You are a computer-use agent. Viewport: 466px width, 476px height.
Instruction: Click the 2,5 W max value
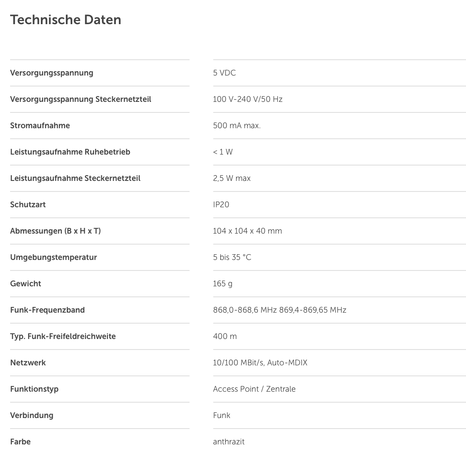click(x=232, y=178)
